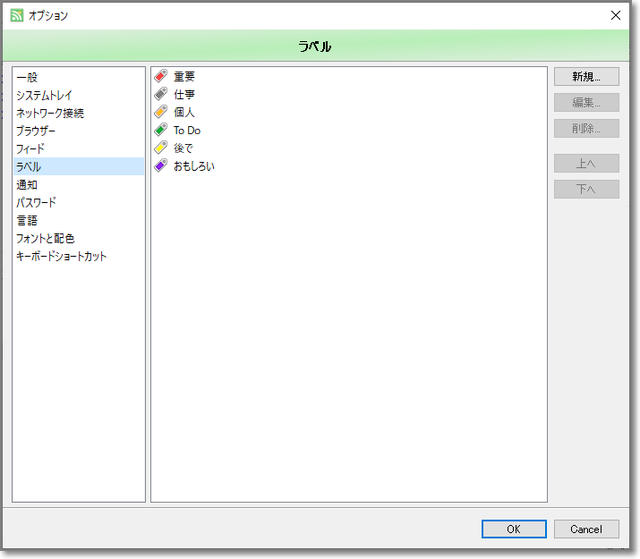Open フォントと配色 settings
This screenshot has width=640, height=559.
click(45, 239)
